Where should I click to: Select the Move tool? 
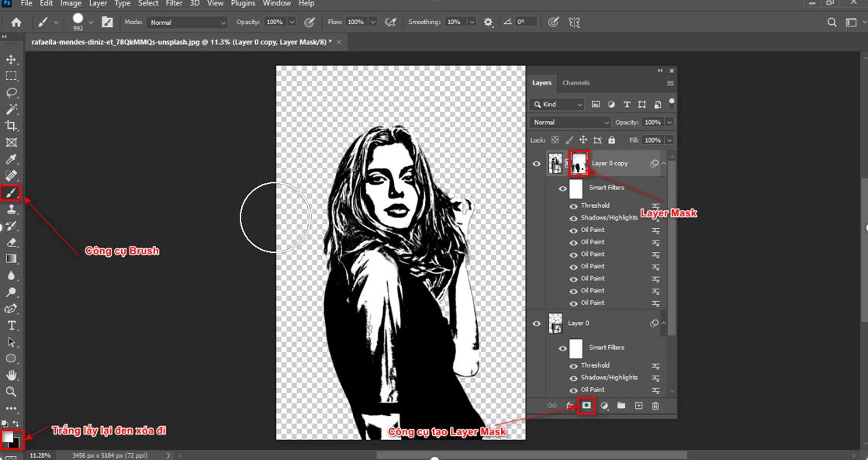[x=11, y=58]
